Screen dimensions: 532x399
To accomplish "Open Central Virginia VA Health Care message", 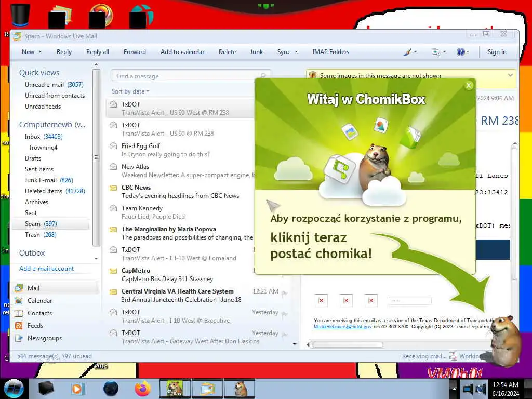I will 198,296.
